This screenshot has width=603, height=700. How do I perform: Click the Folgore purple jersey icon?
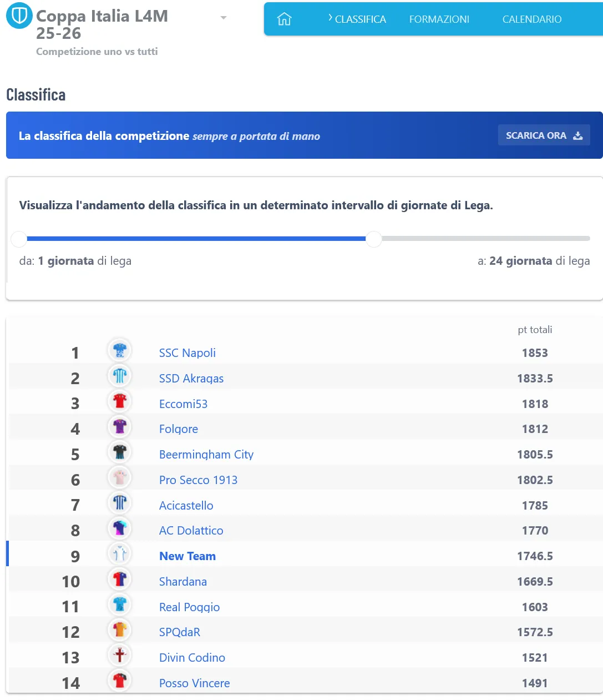[120, 427]
